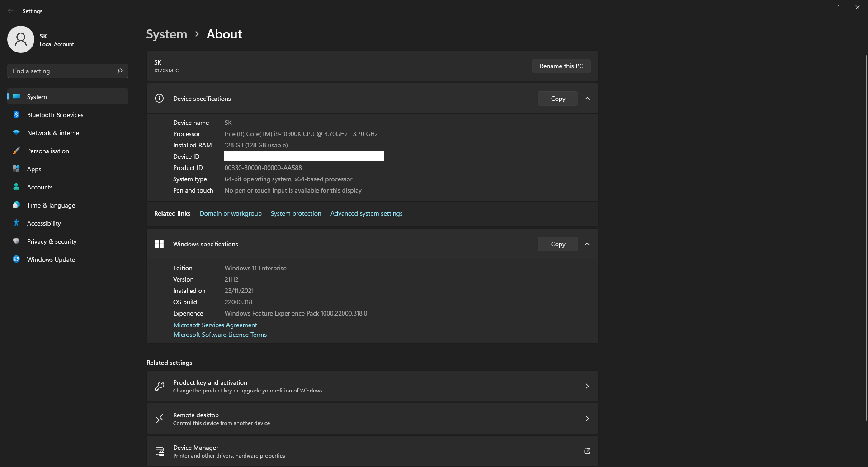Viewport: 868px width, 467px height.
Task: Open Microsoft Software Licence Terms link
Action: coord(220,335)
